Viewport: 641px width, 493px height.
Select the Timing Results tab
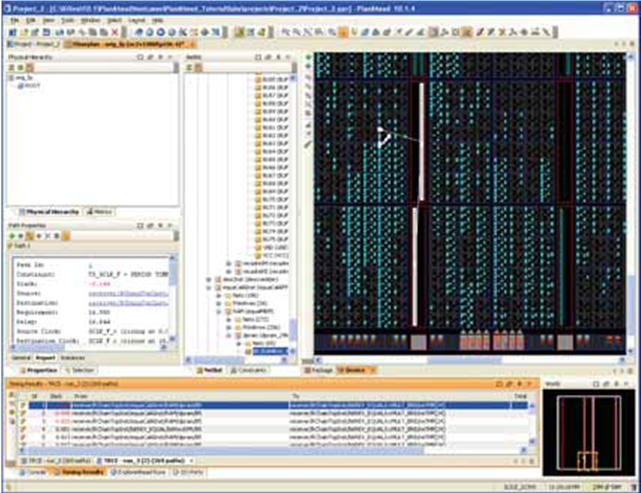(79, 472)
